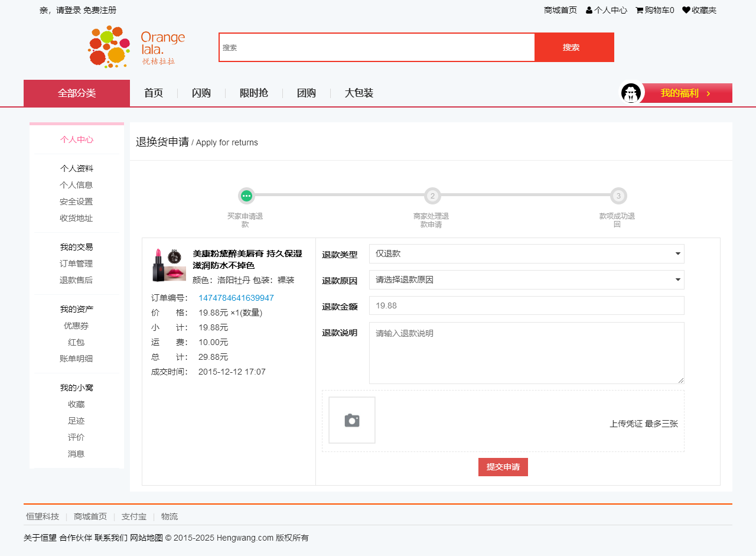
Task: Select 订单管理 in the sidebar
Action: coord(76,264)
